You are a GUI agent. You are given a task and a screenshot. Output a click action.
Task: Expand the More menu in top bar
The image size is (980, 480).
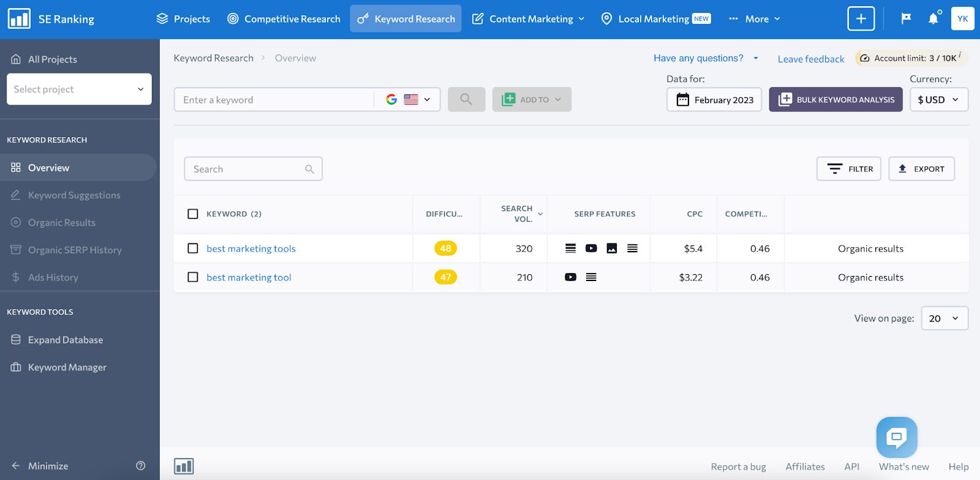pyautogui.click(x=754, y=18)
